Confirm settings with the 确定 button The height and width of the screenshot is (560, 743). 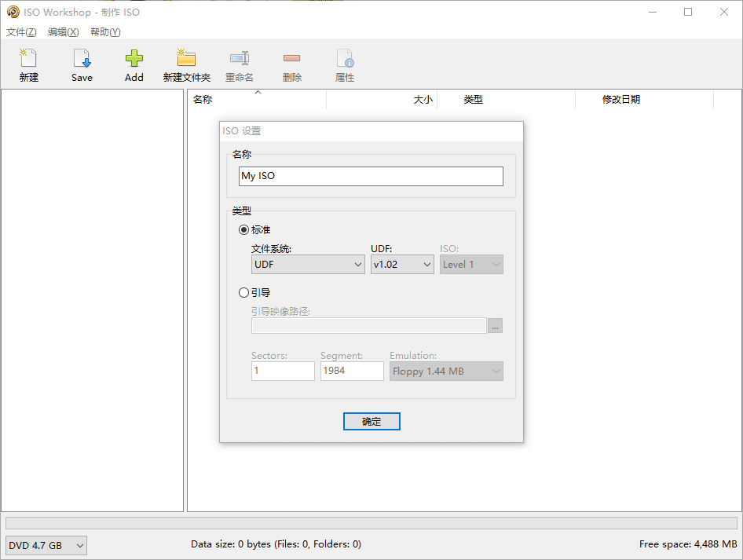pos(371,421)
